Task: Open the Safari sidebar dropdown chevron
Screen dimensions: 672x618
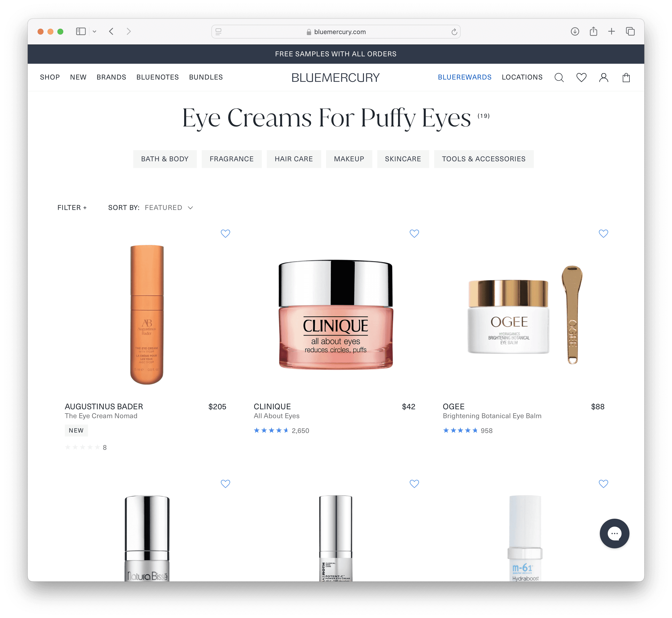Action: click(x=95, y=31)
